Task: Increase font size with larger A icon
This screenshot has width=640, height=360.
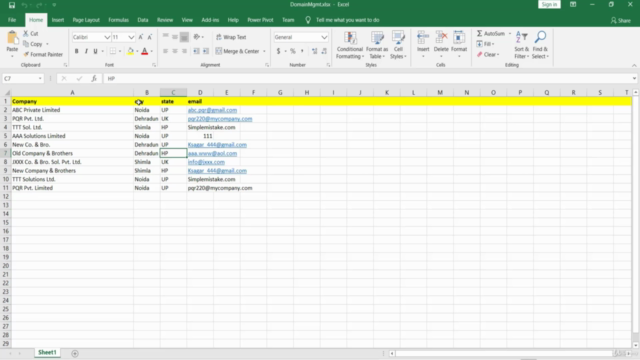Action: pos(141,37)
